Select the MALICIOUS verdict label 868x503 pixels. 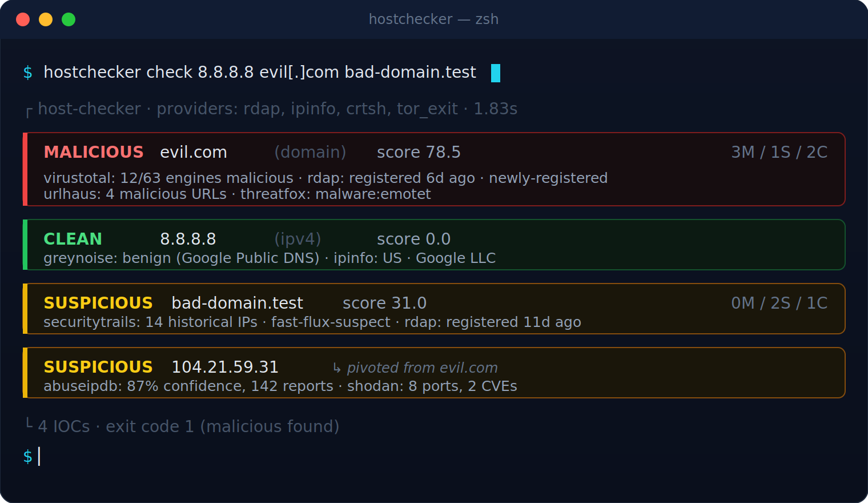point(94,152)
